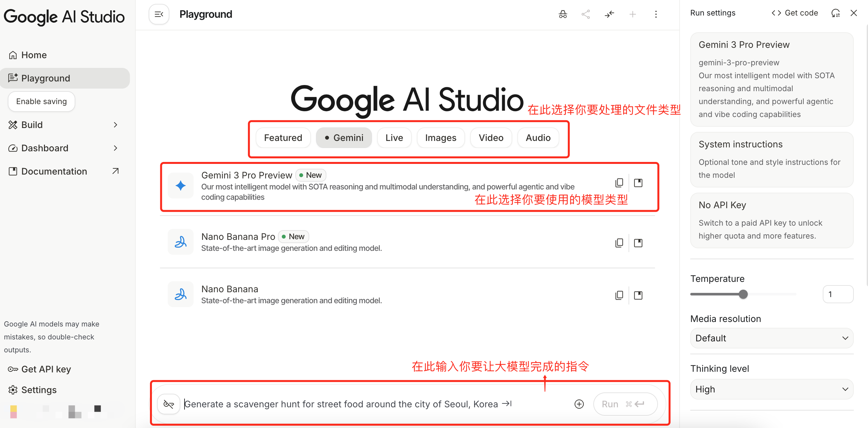Select the Gemini 3 Pro Preview model title
The width and height of the screenshot is (868, 428).
(247, 175)
